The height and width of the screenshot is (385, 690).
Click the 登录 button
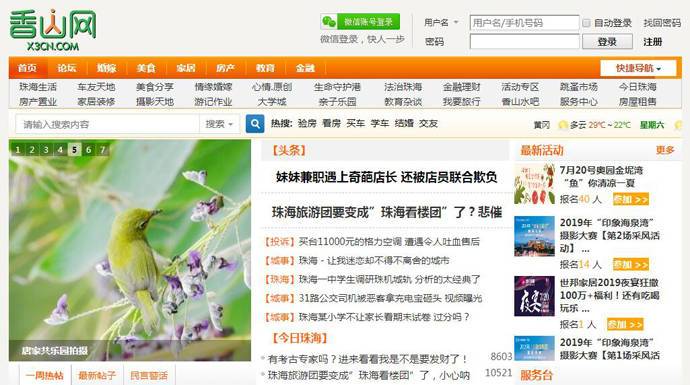tap(607, 42)
